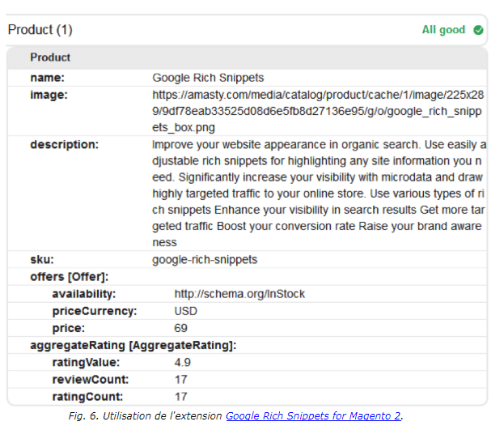This screenshot has width=504, height=430.
Task: Click the All good status label
Action: (x=443, y=30)
